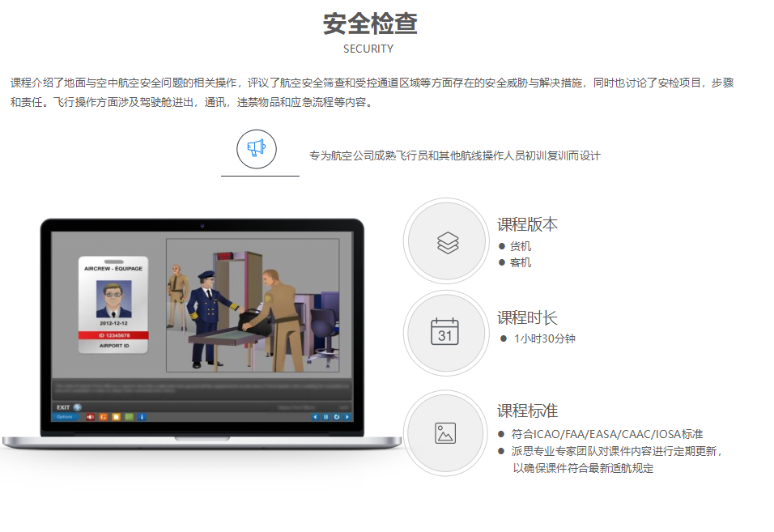Click the yellow notes icon in courseware toolbar
The width and height of the screenshot is (774, 532).
116,417
